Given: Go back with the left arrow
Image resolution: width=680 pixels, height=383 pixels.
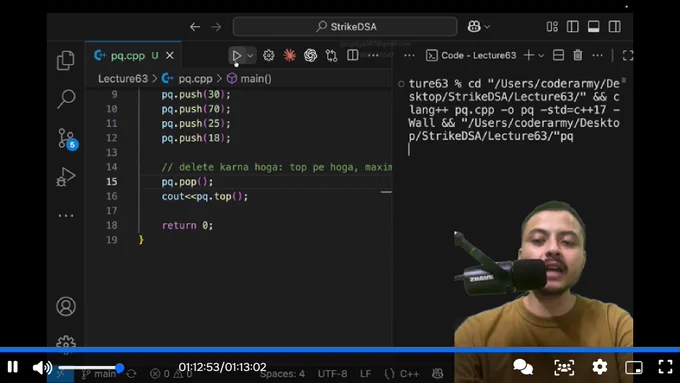Looking at the screenshot, I should [195, 27].
